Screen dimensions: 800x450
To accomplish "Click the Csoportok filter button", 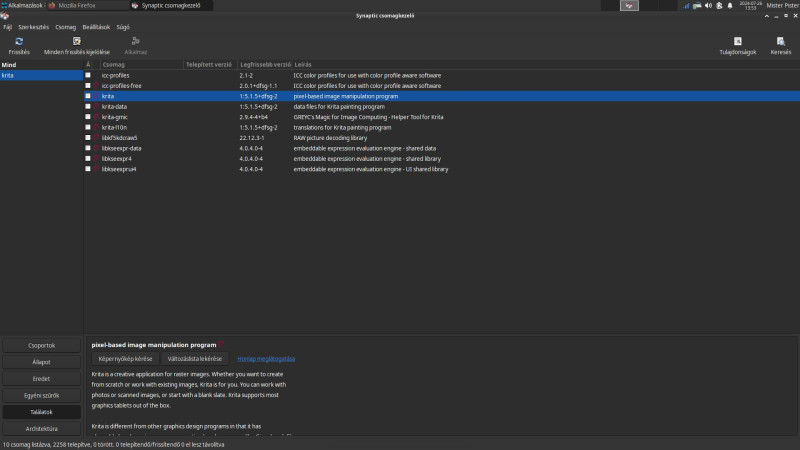I will (x=41, y=345).
